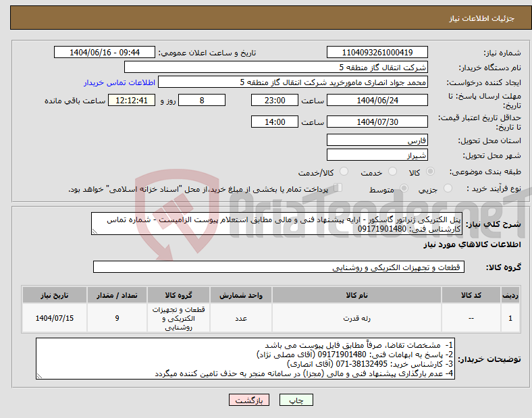The width and height of the screenshot is (532, 418).
Task: Click the تاریخ نیاز column header
Action: [x=55, y=295]
